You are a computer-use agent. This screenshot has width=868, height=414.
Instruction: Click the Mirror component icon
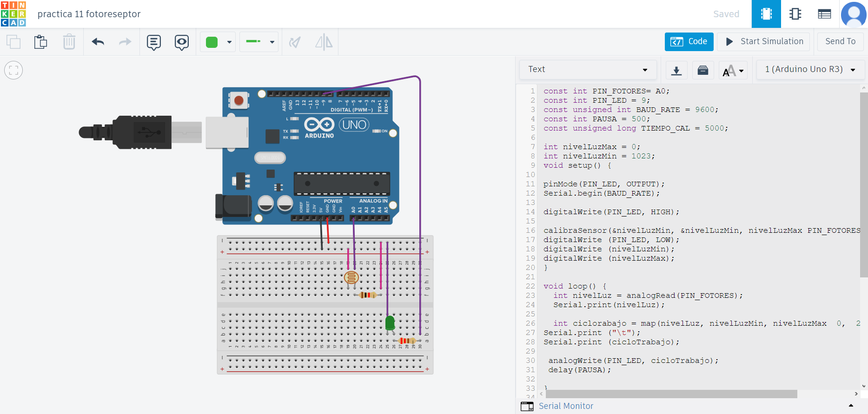(324, 42)
